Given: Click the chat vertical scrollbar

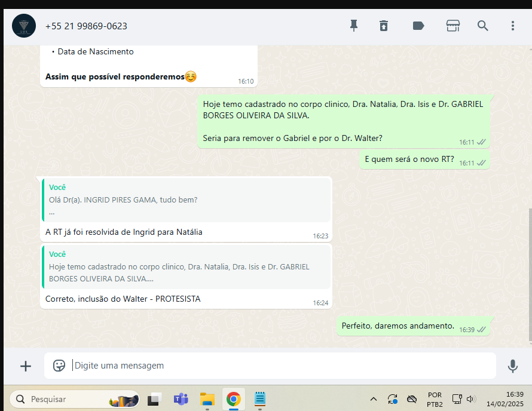Looking at the screenshot, I should pyautogui.click(x=529, y=275).
